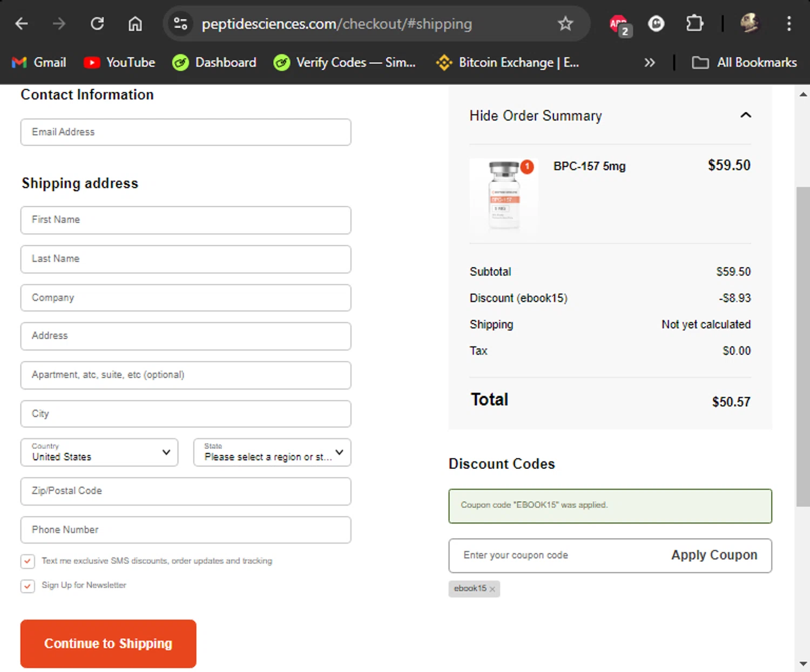Open the browser extensions puzzle icon
The width and height of the screenshot is (810, 672).
pos(694,24)
